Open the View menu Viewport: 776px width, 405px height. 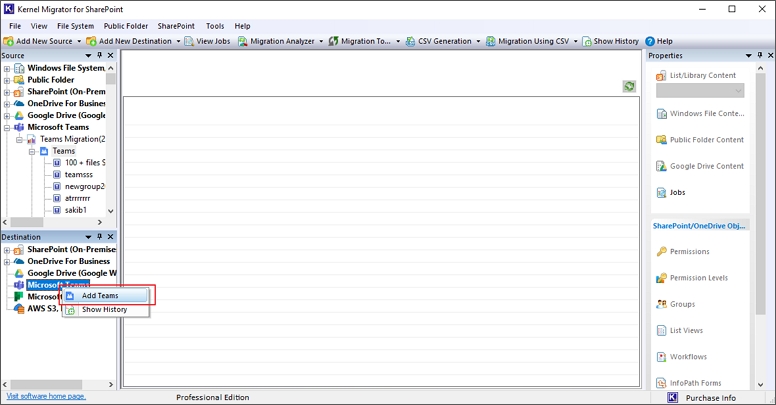point(39,26)
